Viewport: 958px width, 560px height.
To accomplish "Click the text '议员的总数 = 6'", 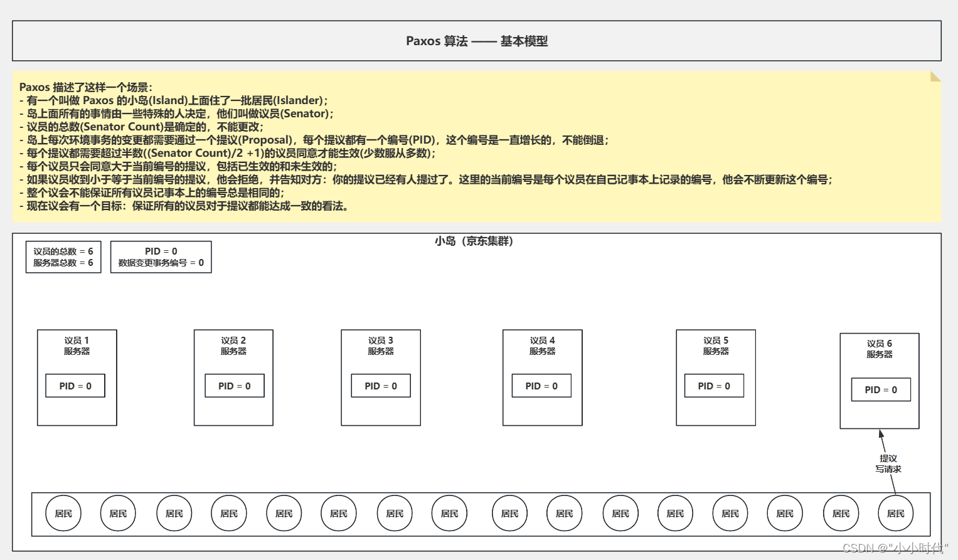I will click(63, 251).
